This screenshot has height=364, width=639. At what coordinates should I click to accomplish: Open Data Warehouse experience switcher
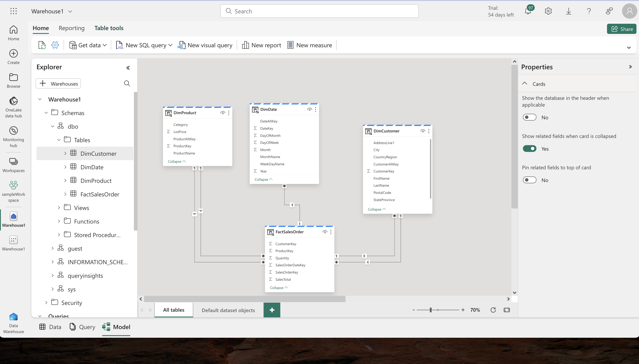[x=14, y=323]
